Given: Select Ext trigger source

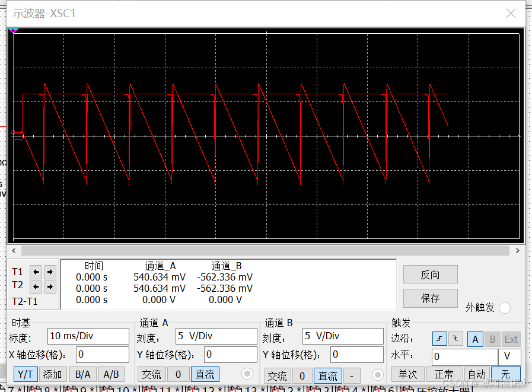Looking at the screenshot, I should tap(511, 339).
